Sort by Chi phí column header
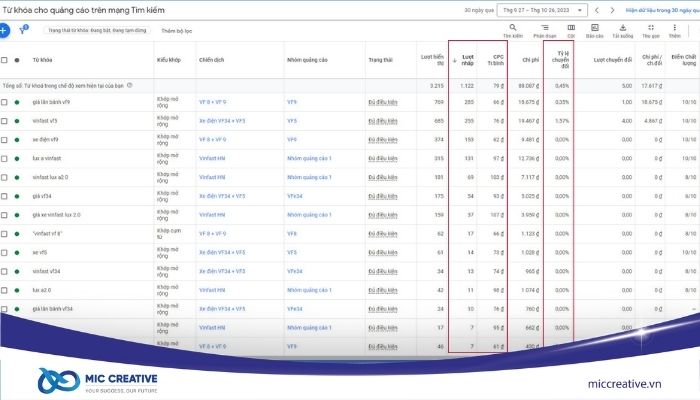This screenshot has width=700, height=400. (x=531, y=60)
